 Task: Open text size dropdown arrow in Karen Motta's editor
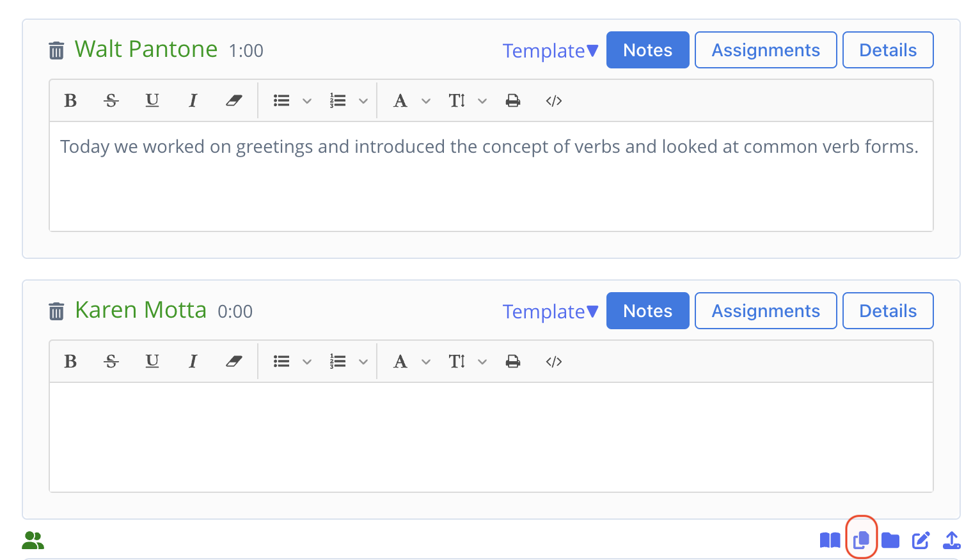[x=482, y=362]
